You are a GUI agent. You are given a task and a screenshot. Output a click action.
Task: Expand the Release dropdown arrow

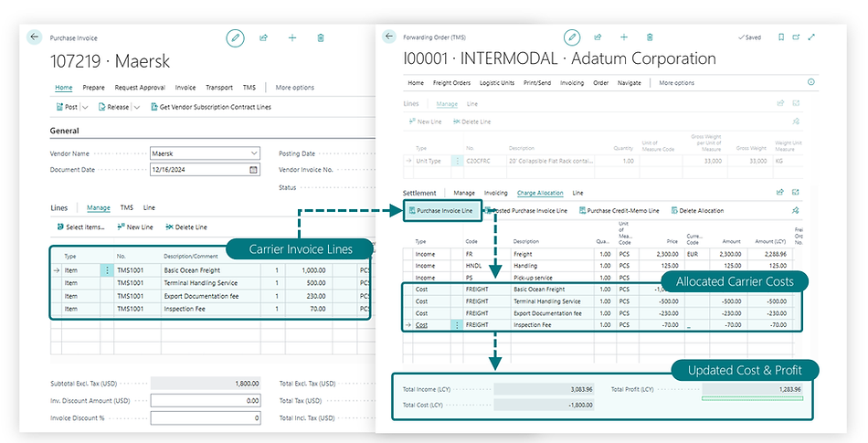(x=137, y=107)
